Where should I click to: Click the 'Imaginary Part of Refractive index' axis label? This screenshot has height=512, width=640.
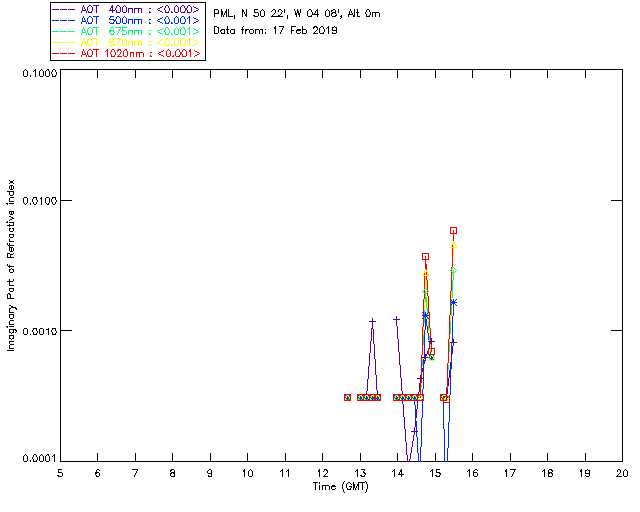click(x=11, y=265)
